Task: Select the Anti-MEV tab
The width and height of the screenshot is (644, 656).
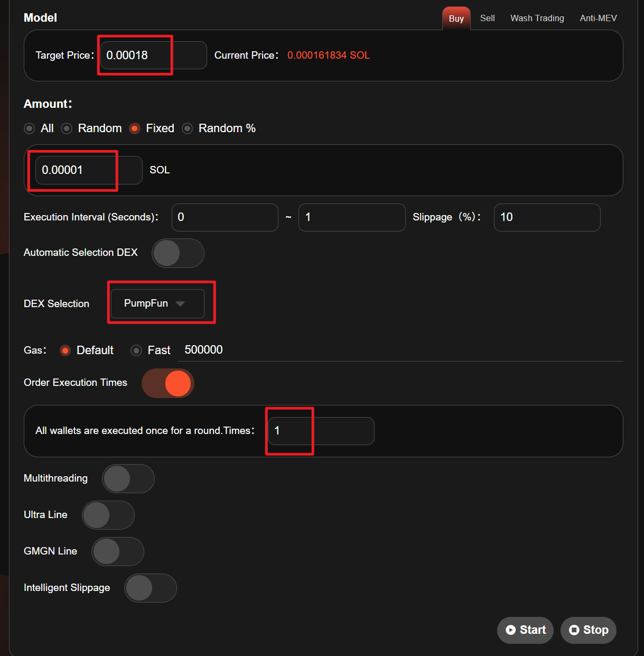Action: (x=598, y=18)
